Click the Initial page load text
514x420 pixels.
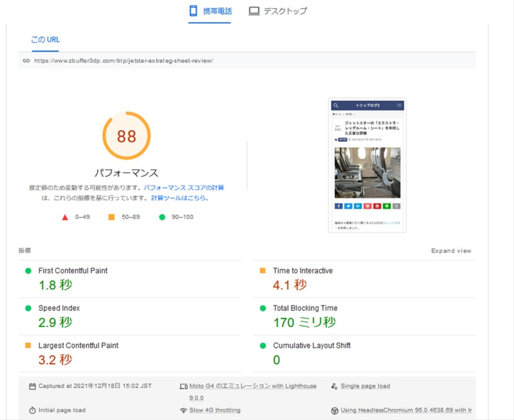tap(62, 410)
